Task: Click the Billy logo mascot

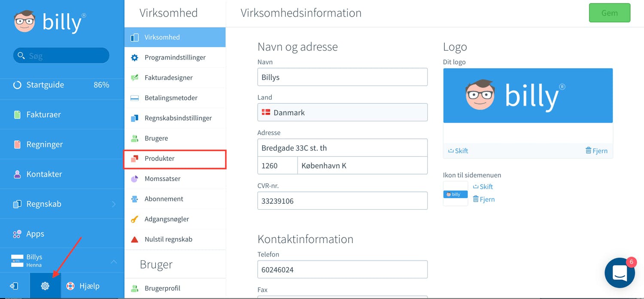Action: click(24, 21)
